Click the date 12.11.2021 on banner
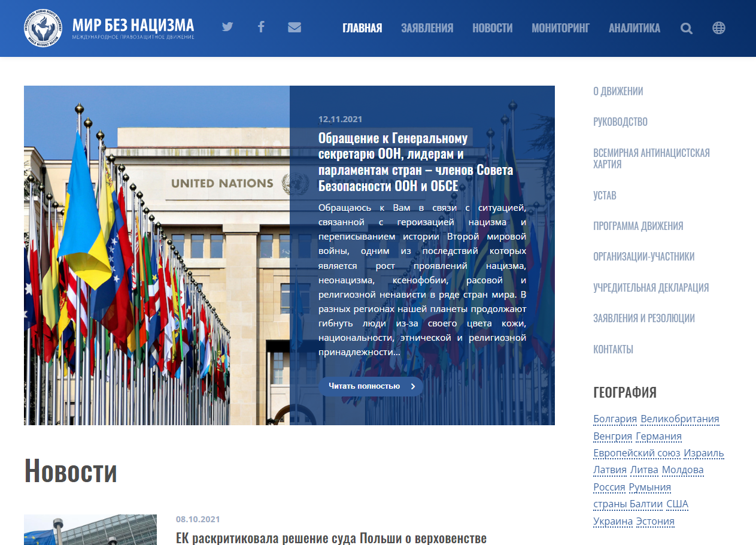 (x=340, y=119)
